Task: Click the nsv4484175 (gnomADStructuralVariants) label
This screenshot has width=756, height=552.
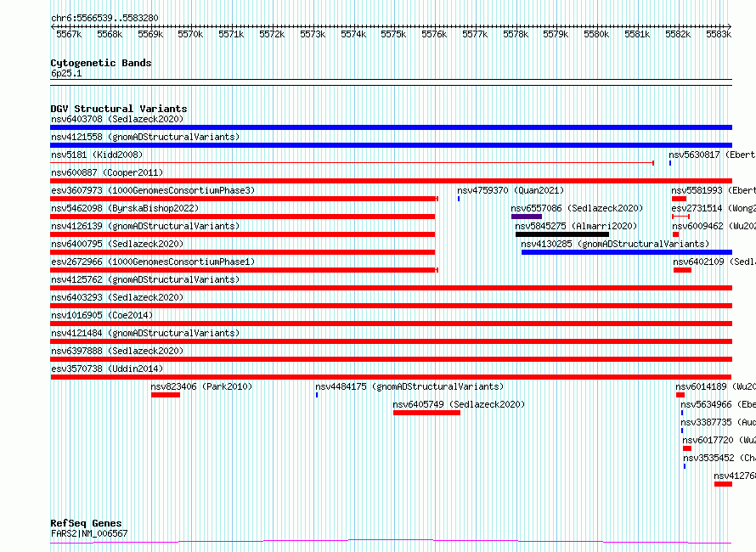Action: coord(409,386)
